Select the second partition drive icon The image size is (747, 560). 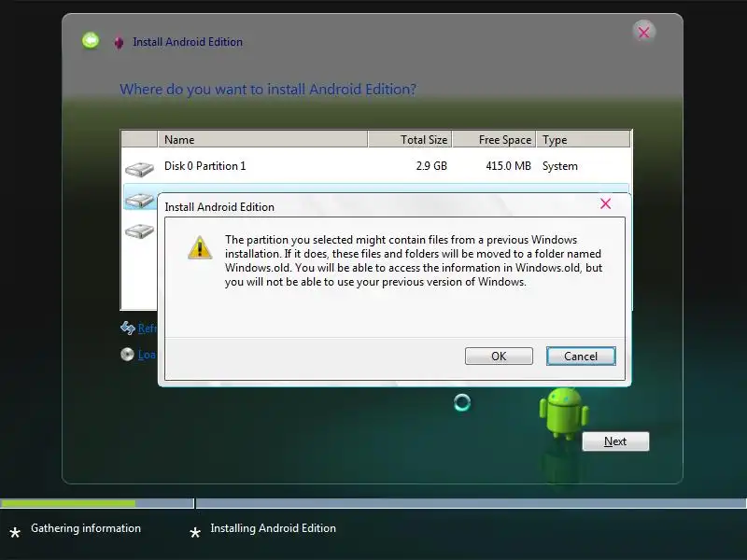click(138, 201)
